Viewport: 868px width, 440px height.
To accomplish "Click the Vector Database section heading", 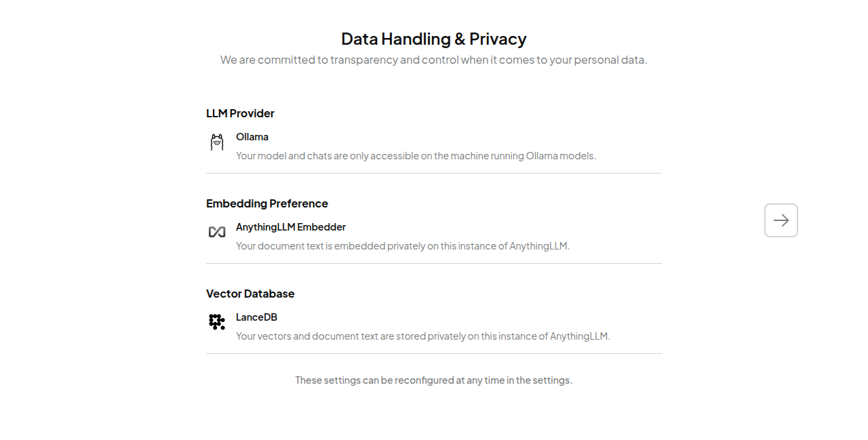I will (x=250, y=294).
